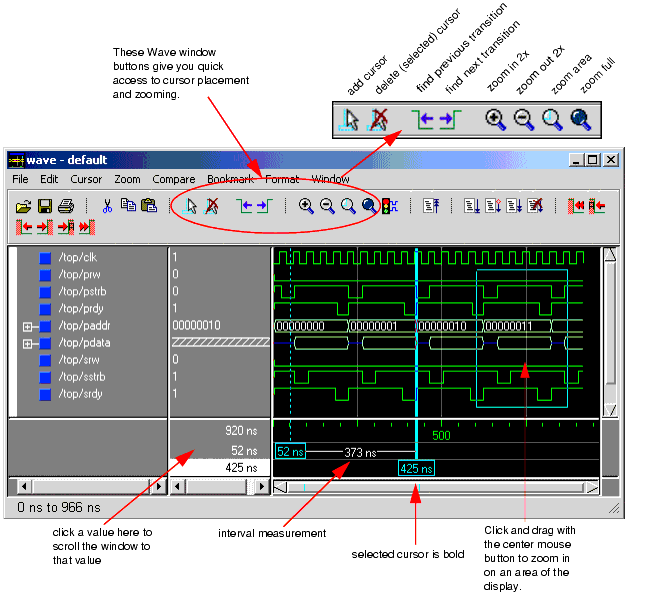Click the print icon in toolbar

(x=66, y=206)
